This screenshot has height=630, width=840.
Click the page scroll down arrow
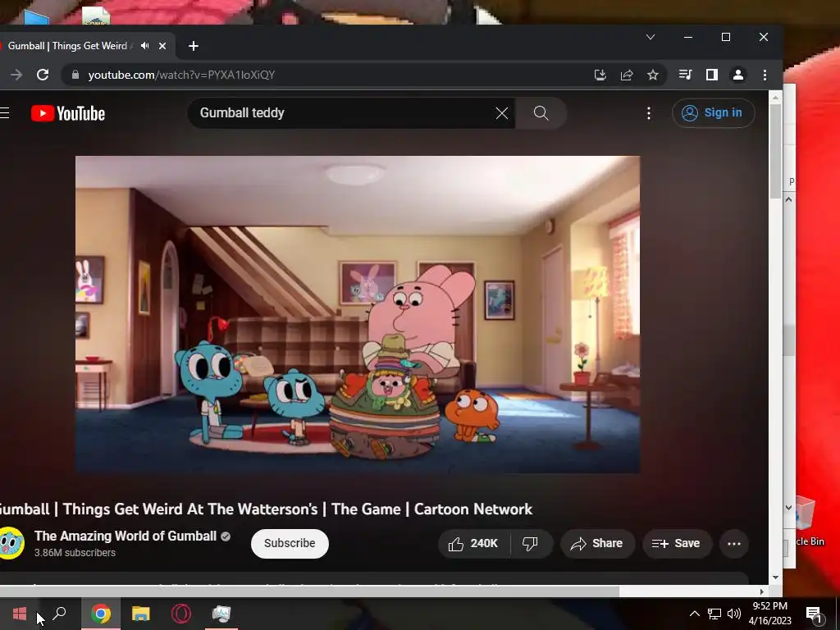click(776, 577)
